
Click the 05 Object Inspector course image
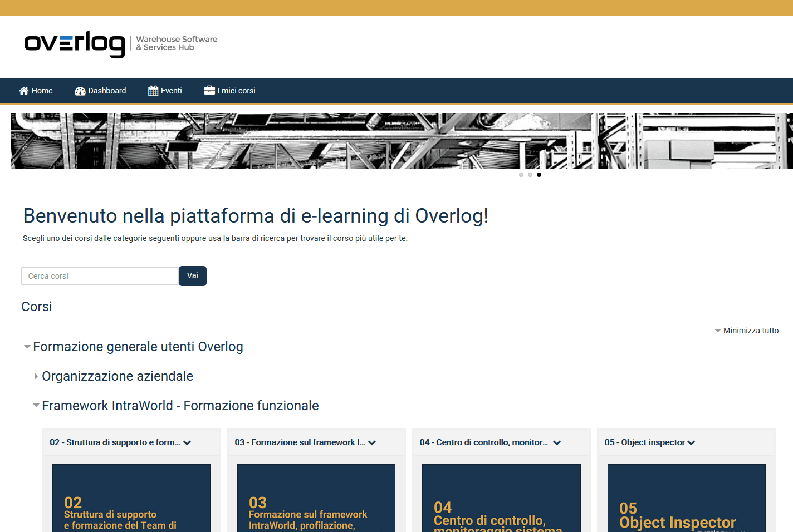(687, 498)
